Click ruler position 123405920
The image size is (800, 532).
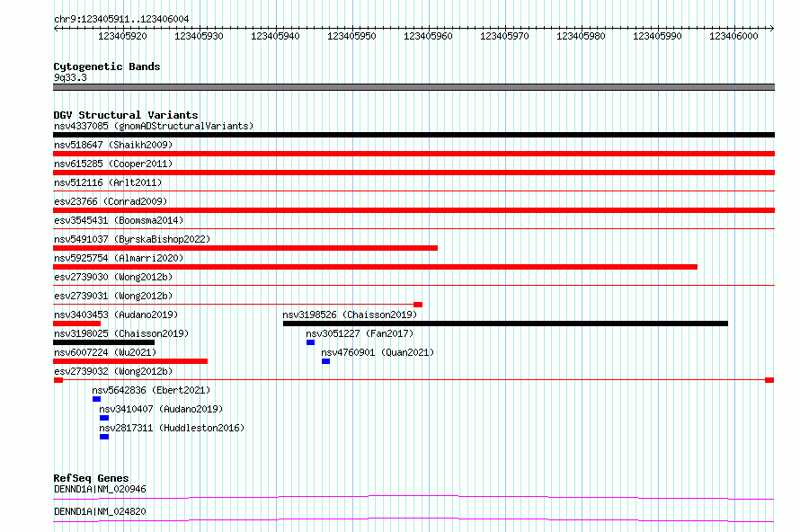pos(122,36)
